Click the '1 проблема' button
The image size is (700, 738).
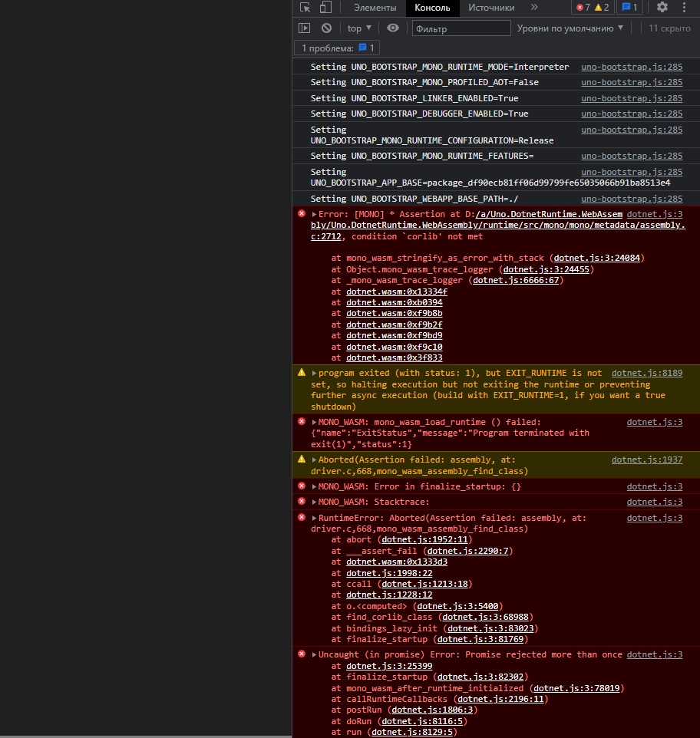point(336,47)
